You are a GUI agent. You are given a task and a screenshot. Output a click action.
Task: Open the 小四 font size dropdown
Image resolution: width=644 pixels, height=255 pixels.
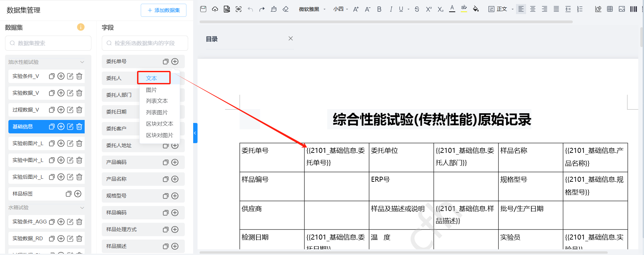click(340, 9)
